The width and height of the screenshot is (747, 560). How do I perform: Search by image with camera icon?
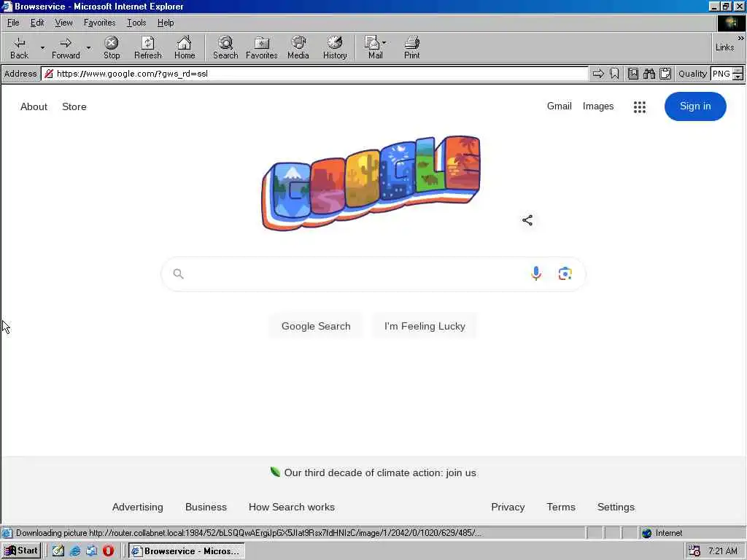[565, 274]
